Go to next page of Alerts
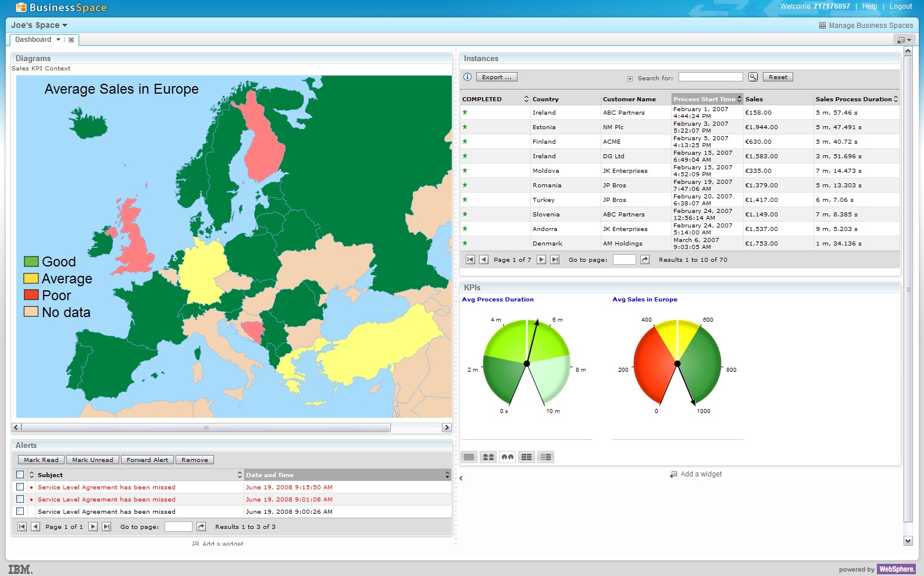This screenshot has height=576, width=924. pos(93,527)
